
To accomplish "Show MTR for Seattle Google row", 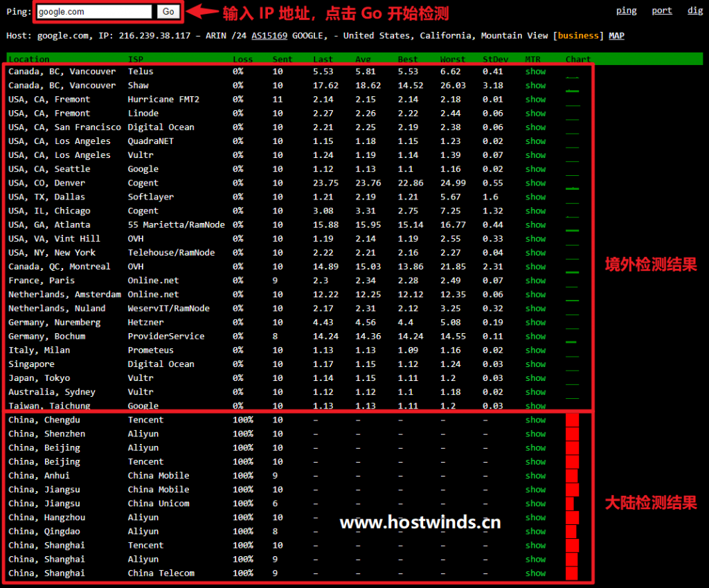I will point(535,169).
